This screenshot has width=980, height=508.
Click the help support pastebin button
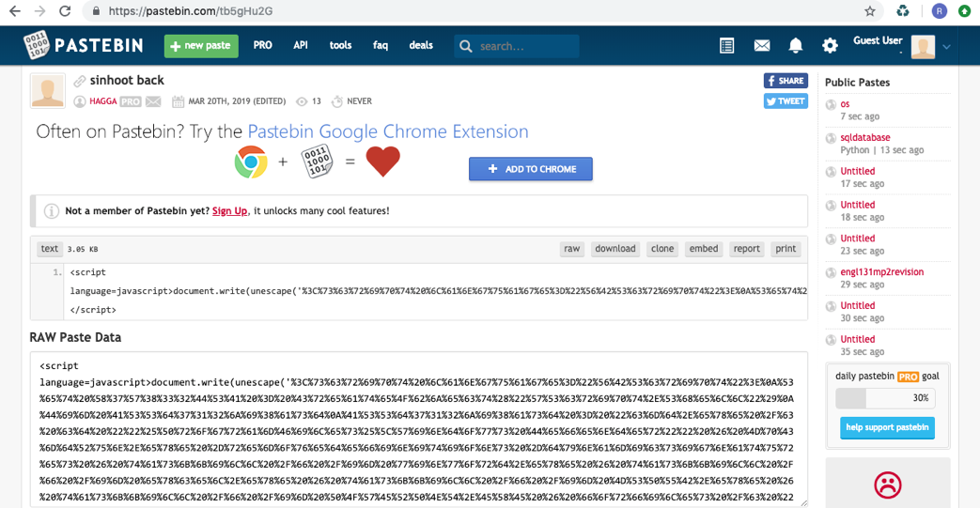(887, 427)
